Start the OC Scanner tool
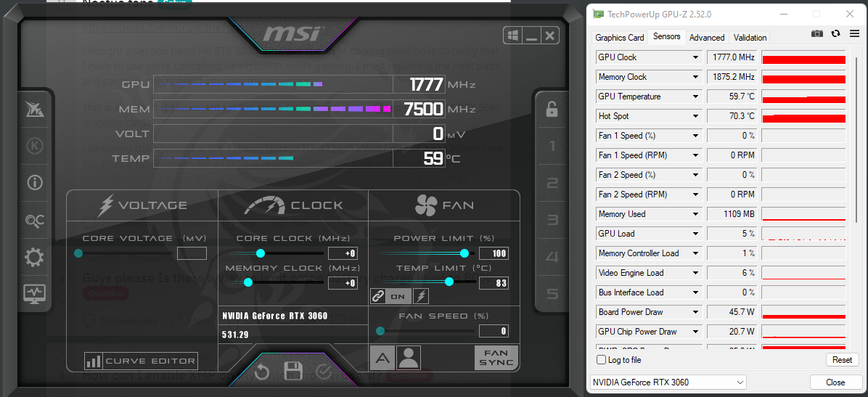Image resolution: width=868 pixels, height=397 pixels. pyautogui.click(x=34, y=221)
